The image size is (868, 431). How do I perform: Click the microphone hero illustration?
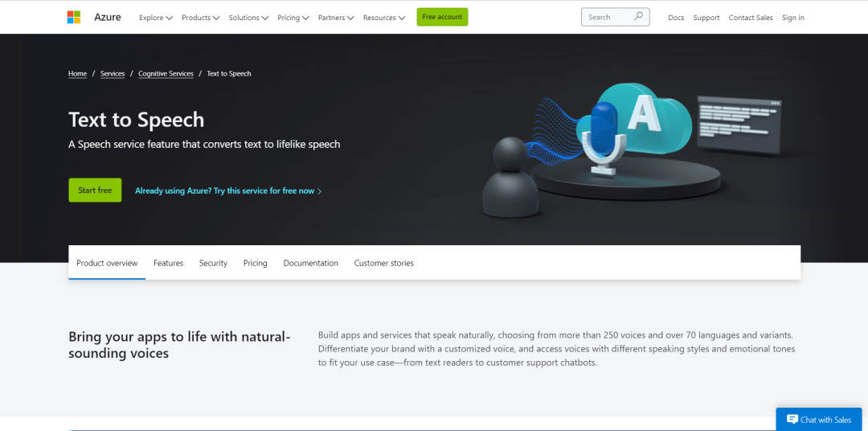605,138
